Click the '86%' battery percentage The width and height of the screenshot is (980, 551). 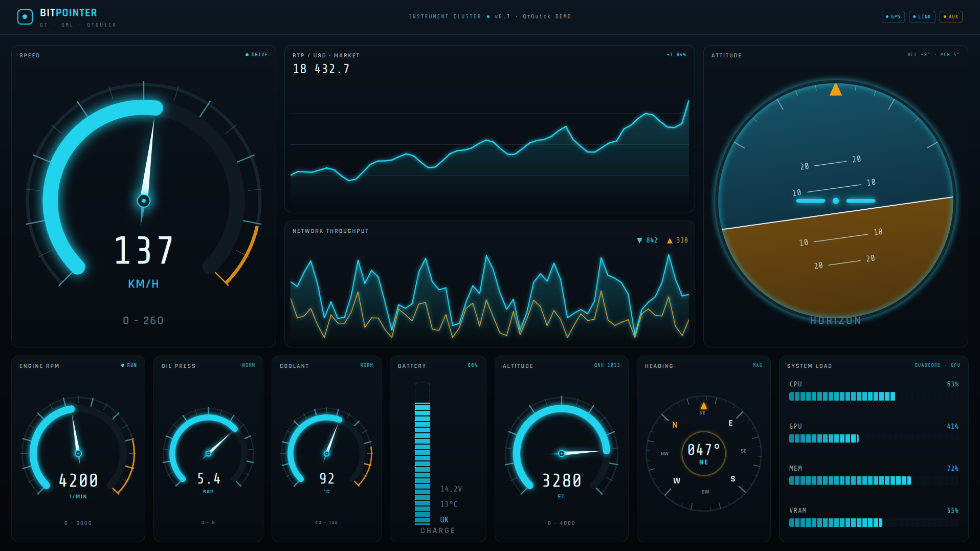click(x=473, y=365)
